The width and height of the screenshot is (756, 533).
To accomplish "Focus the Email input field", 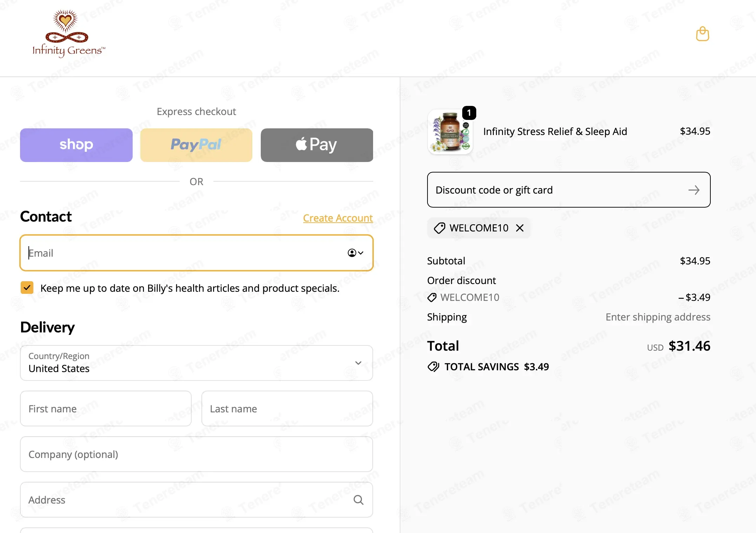I will [x=197, y=253].
